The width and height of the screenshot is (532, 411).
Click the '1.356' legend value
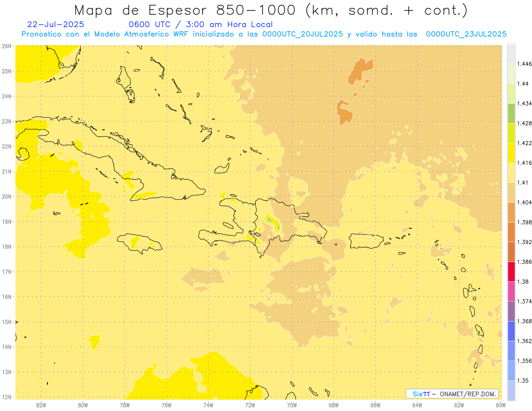pos(525,361)
